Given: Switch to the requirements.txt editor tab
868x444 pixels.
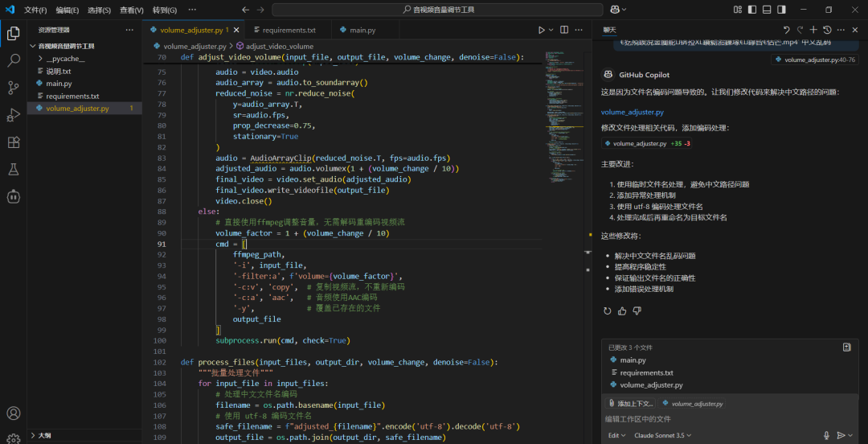Looking at the screenshot, I should (x=288, y=30).
